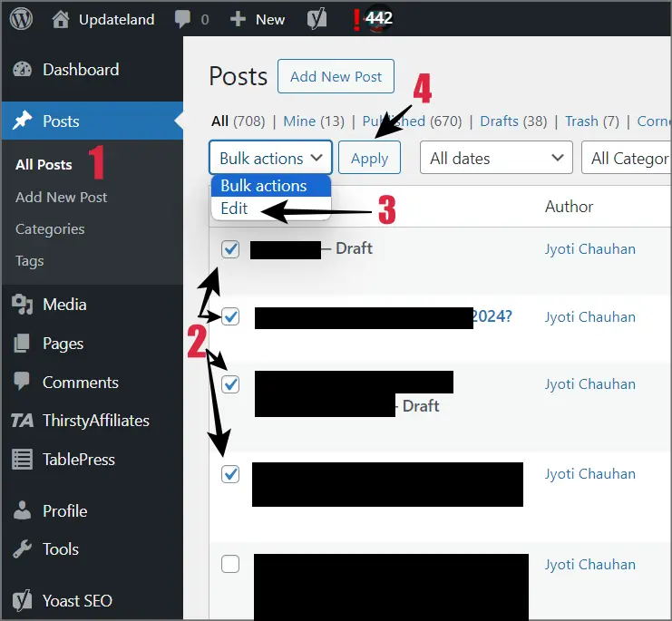The height and width of the screenshot is (621, 672).
Task: Click the Apply button
Action: [x=369, y=158]
